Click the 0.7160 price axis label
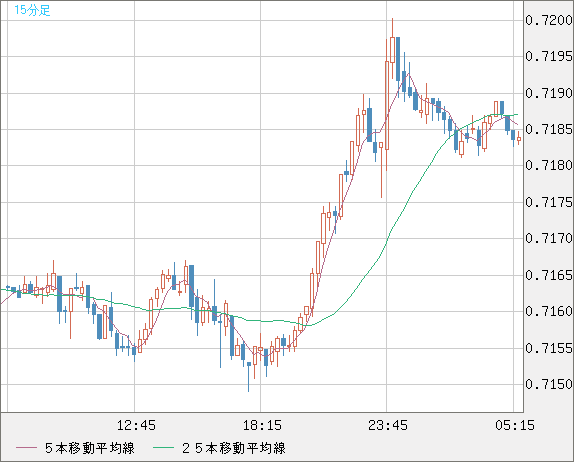Viewport: 574px width, 462px height. (x=549, y=311)
